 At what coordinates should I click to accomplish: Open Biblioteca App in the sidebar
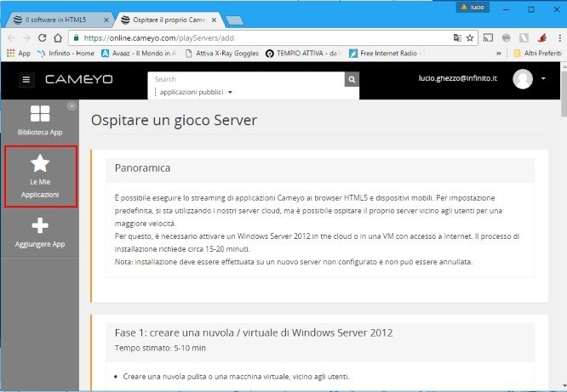click(40, 121)
